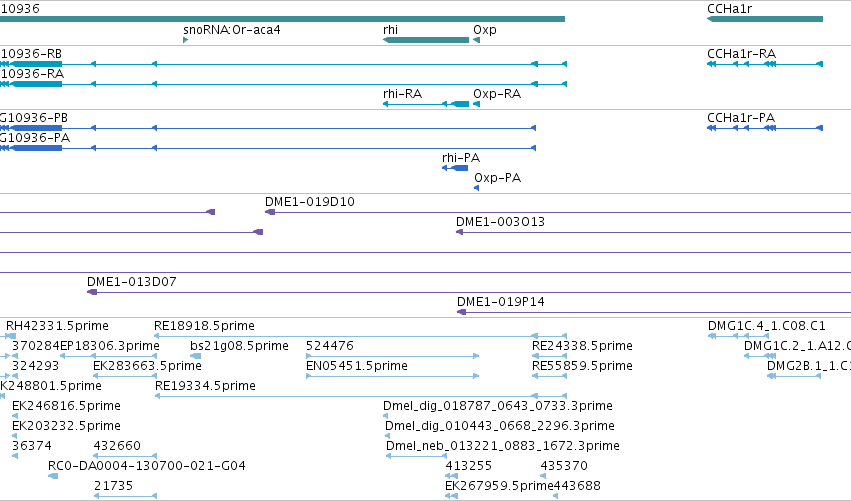The height and width of the screenshot is (501, 851).
Task: Select the CCHa1r-RA transcript label
Action: pos(741,54)
